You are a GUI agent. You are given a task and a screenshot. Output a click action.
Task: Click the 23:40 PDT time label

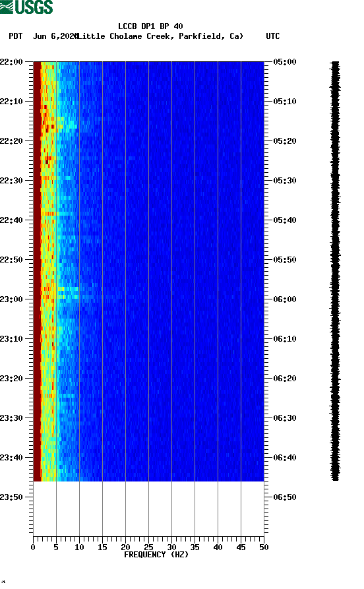pyautogui.click(x=11, y=458)
